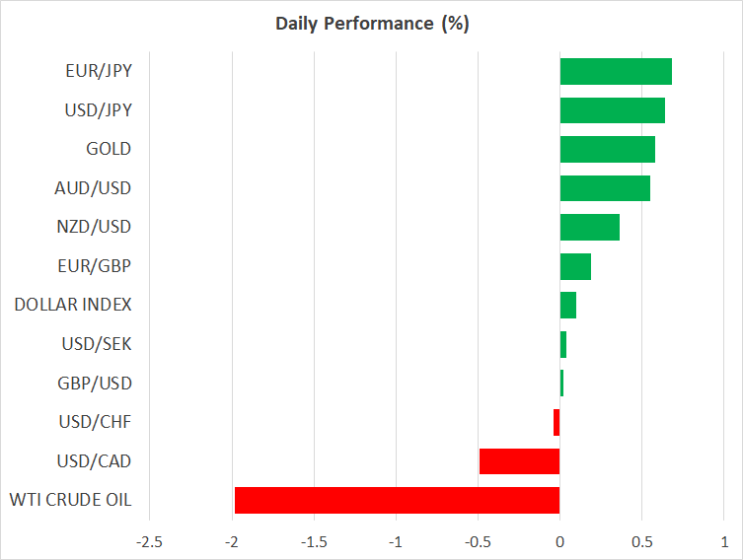Click the USD/SEK axis label

tap(96, 344)
